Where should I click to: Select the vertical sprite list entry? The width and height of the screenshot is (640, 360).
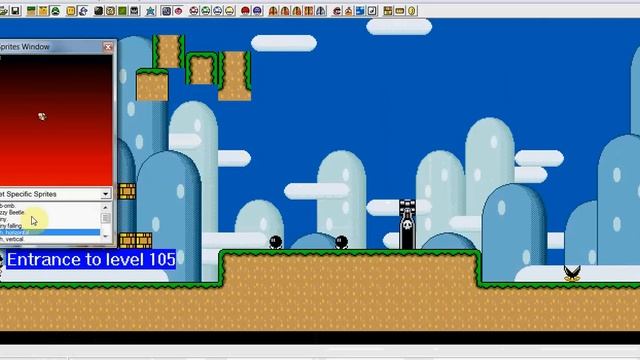coord(12,239)
